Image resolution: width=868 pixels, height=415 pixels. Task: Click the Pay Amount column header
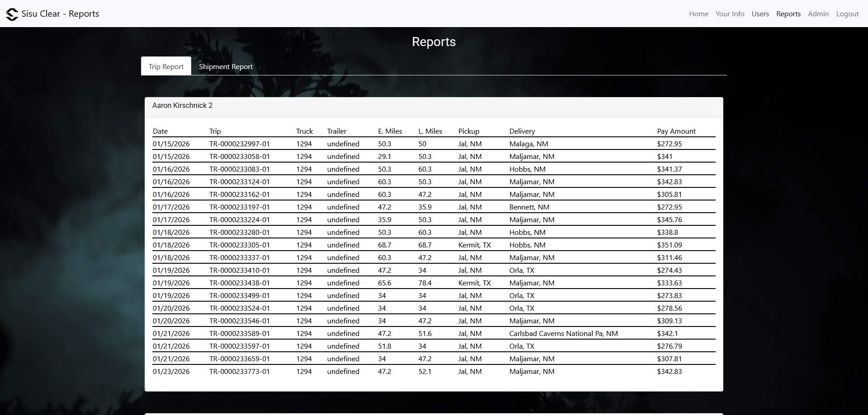click(676, 131)
